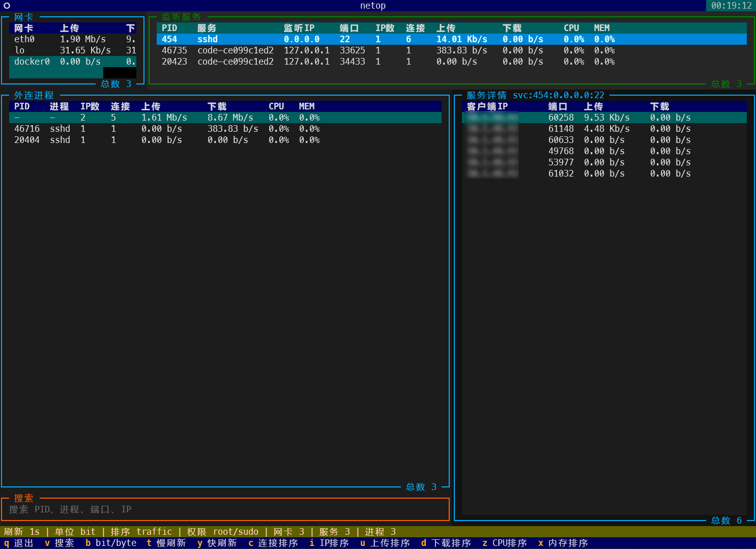Click the y 快刷新 faster refresh shortcut
The image size is (756, 549).
[217, 543]
